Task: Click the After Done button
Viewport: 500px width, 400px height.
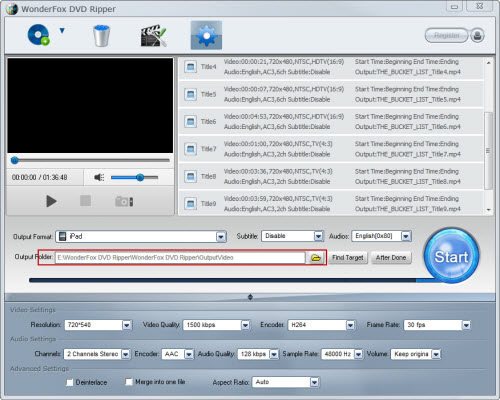Action: [391, 258]
